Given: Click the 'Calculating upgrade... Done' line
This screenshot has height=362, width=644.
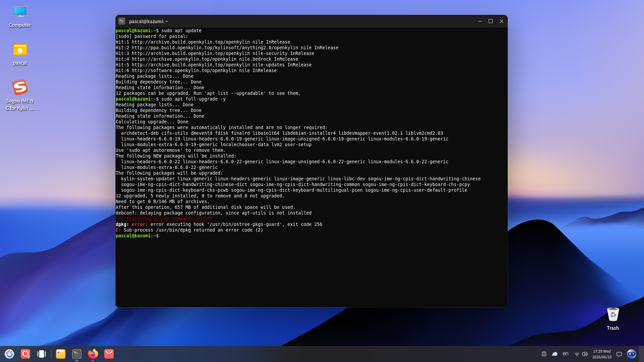Looking at the screenshot, I should click(x=152, y=122).
